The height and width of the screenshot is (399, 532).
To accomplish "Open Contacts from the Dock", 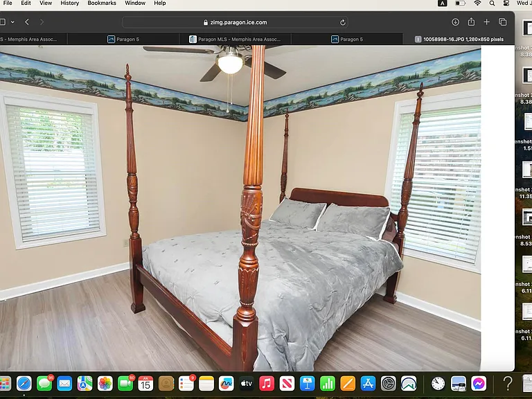I will pyautogui.click(x=166, y=384).
